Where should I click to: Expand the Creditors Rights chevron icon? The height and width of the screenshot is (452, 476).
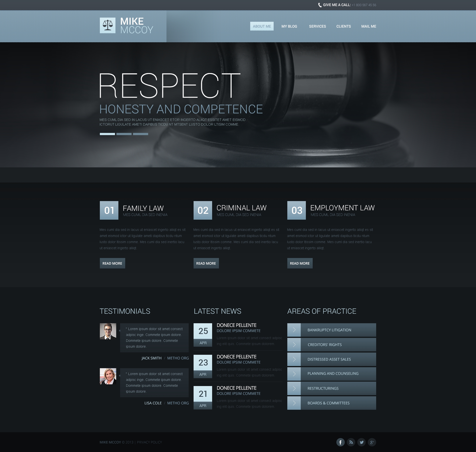pyautogui.click(x=294, y=344)
